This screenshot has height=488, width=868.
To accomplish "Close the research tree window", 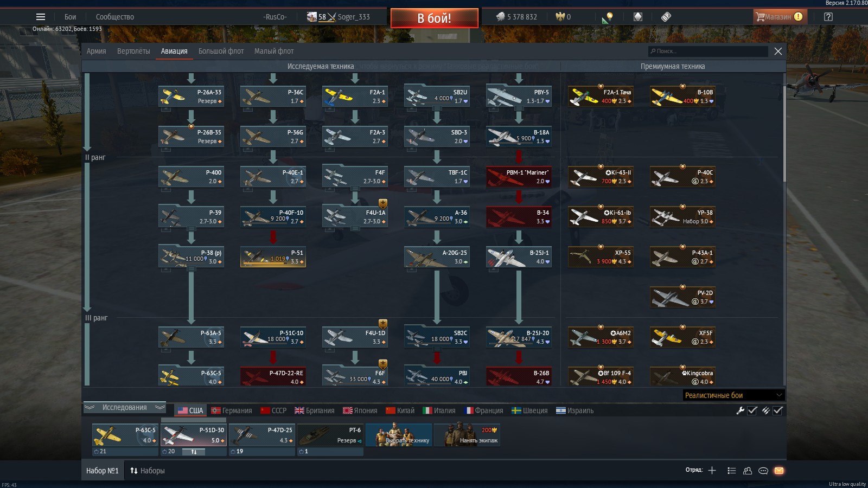I will tap(778, 51).
